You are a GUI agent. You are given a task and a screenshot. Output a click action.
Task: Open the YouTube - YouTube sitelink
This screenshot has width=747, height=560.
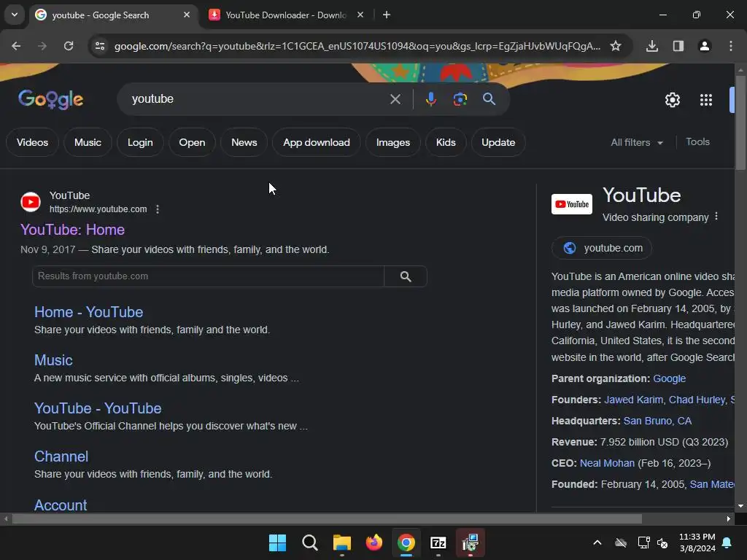pyautogui.click(x=98, y=408)
